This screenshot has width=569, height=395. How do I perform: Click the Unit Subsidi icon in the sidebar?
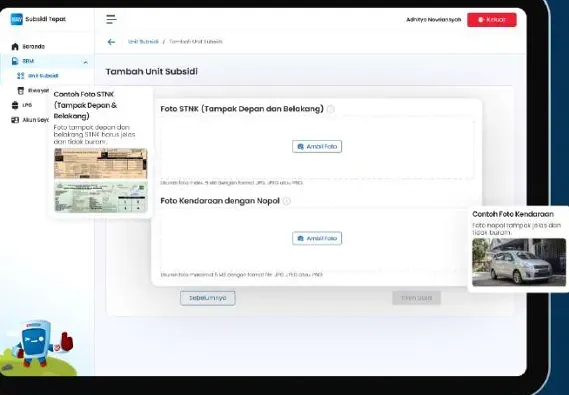(21, 76)
